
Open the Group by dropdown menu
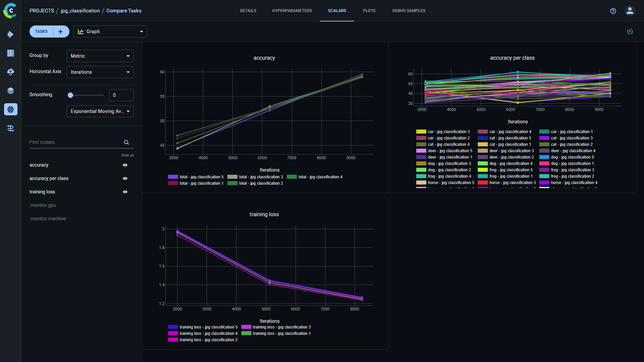pos(100,56)
